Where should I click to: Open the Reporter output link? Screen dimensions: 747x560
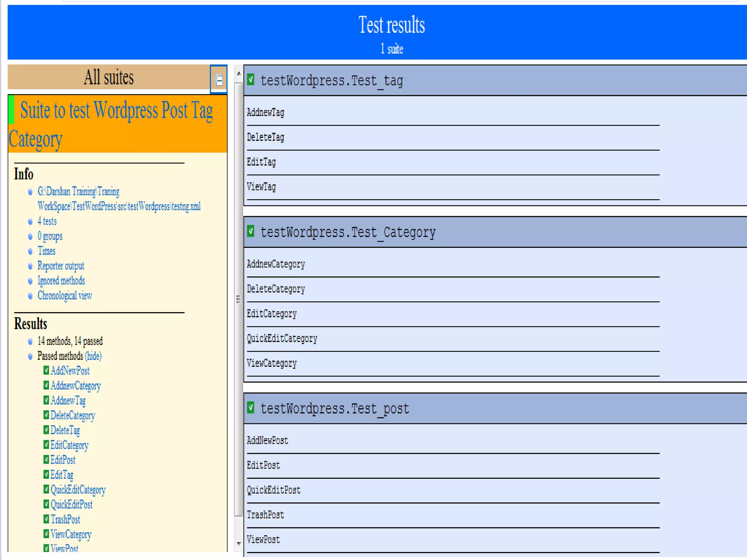pyautogui.click(x=61, y=266)
